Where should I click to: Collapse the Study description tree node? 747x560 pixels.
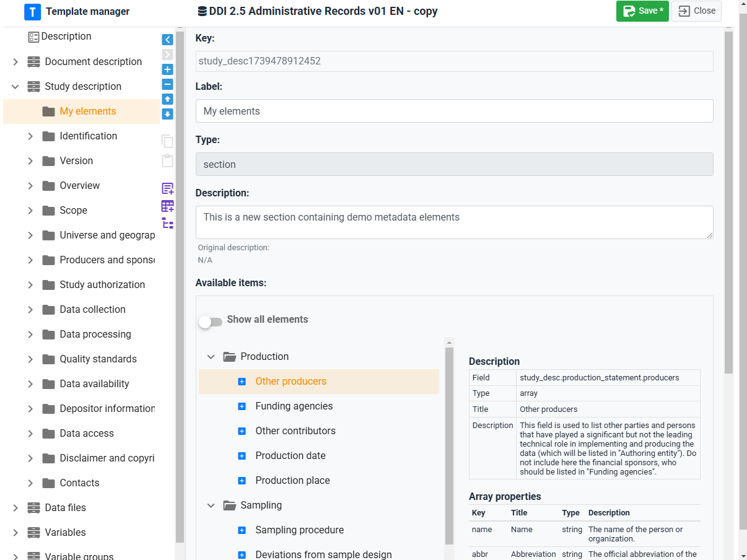pyautogui.click(x=15, y=87)
